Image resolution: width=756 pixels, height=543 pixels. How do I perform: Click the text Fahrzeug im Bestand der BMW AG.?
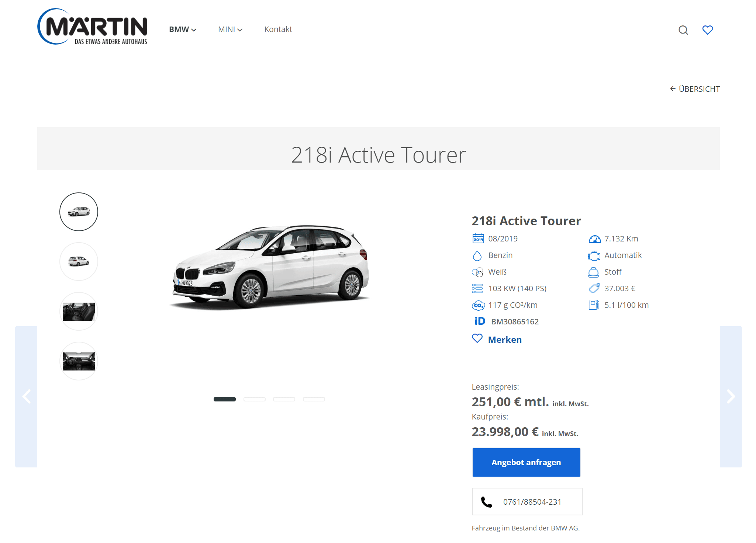tap(526, 528)
